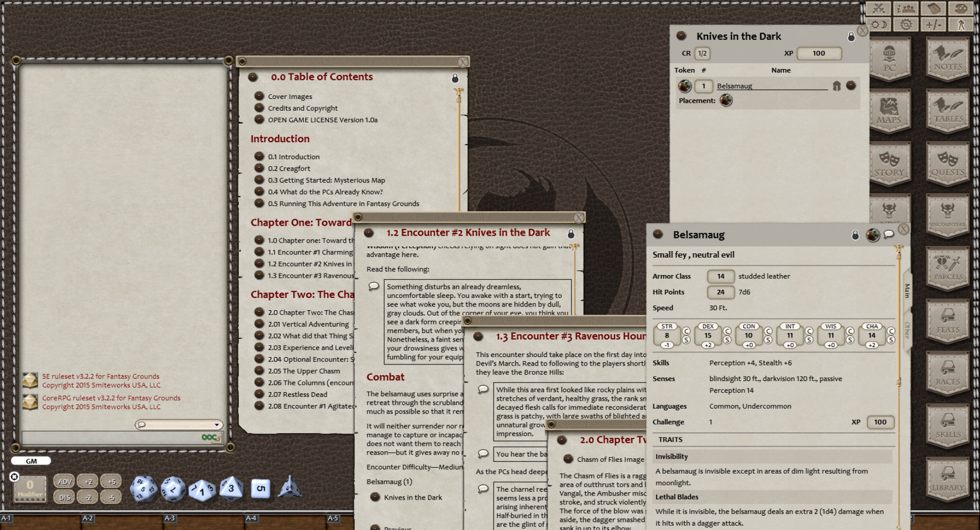Image resolution: width=980 pixels, height=530 pixels.
Task: Open the 0.1 Introduction link in Table of Contents
Action: click(294, 156)
